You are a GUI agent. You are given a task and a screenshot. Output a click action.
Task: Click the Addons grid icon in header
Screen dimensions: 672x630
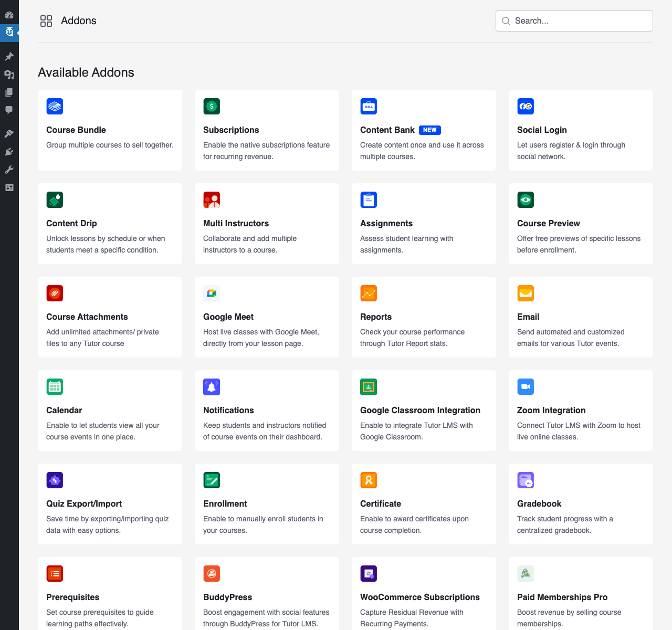(46, 21)
